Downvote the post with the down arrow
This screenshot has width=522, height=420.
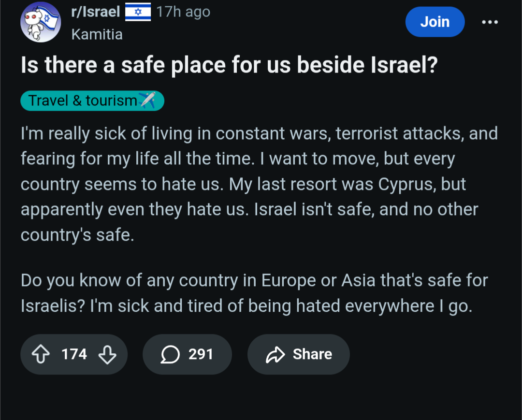click(107, 355)
